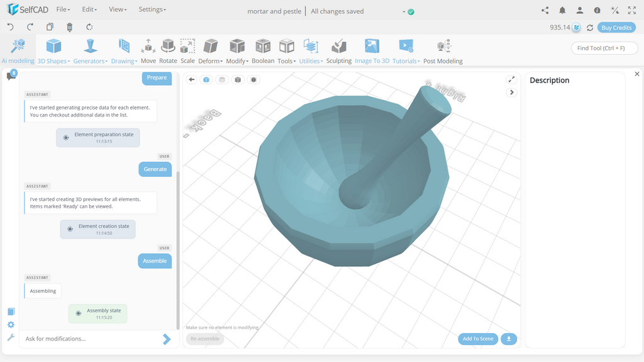Open the File menu
This screenshot has height=362, width=644.
[x=63, y=9]
